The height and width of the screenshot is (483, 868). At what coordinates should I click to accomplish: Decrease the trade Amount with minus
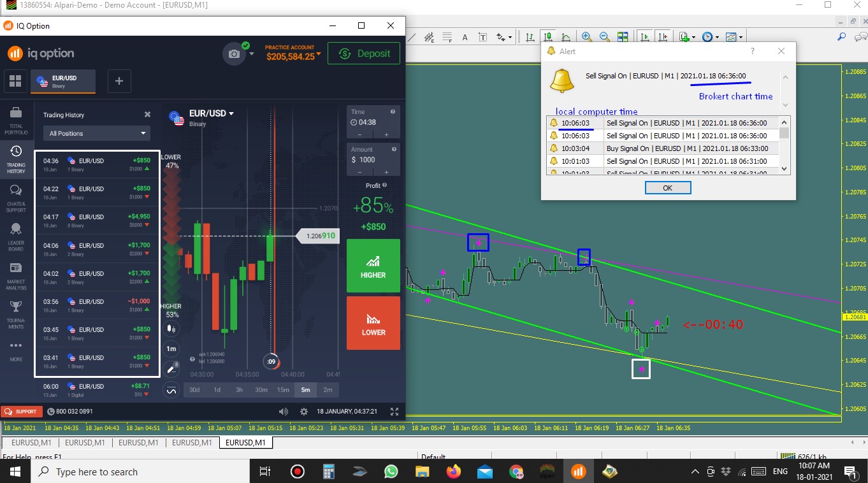pyautogui.click(x=360, y=172)
